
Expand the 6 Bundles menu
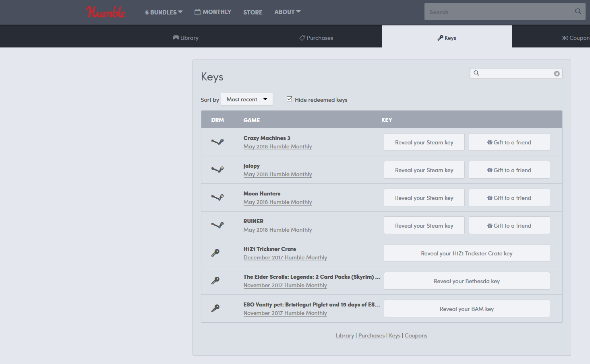[164, 12]
